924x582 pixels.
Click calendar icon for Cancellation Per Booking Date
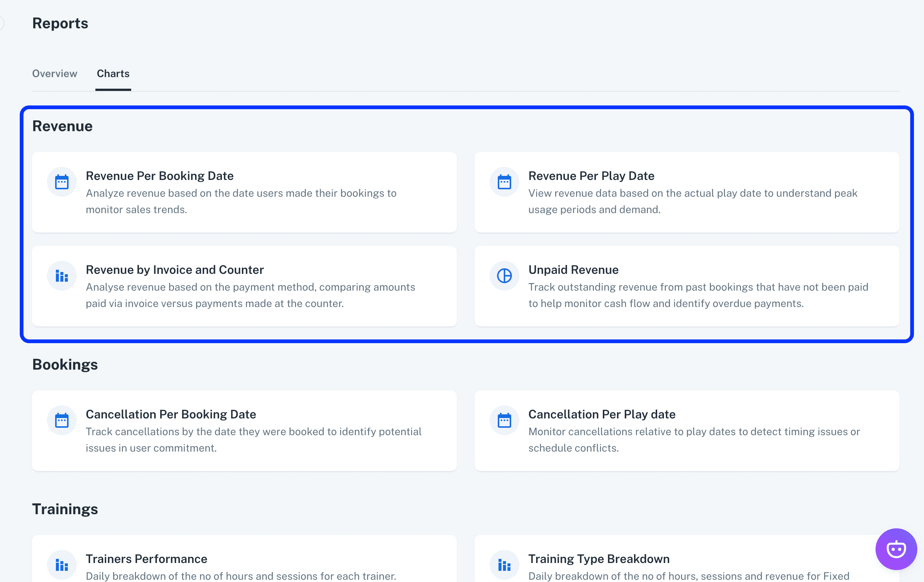click(x=62, y=421)
